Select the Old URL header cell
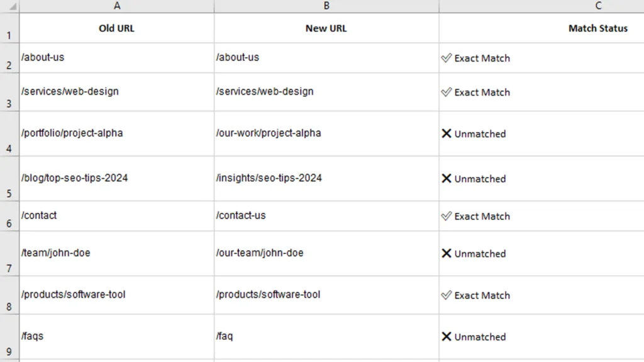The width and height of the screenshot is (644, 362). click(x=117, y=28)
